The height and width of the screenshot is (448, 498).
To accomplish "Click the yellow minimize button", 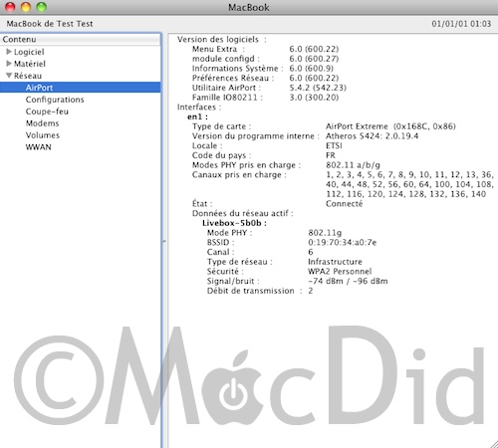I will point(26,7).
